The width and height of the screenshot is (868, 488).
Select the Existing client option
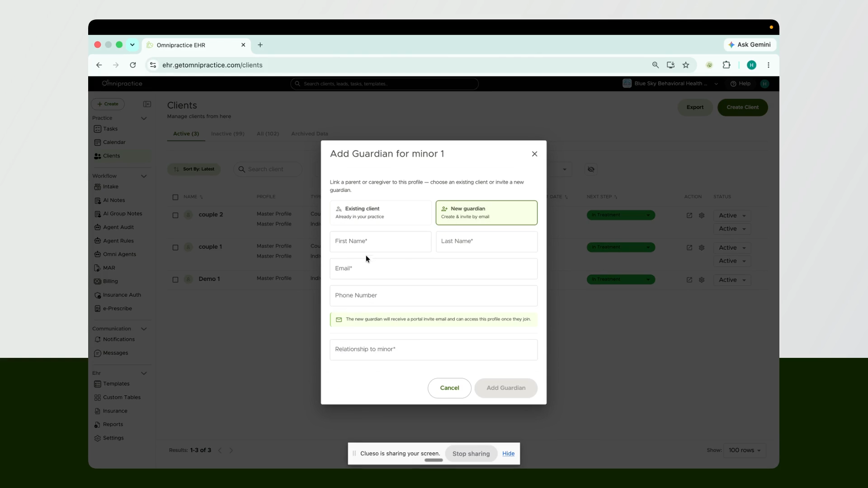(x=381, y=212)
